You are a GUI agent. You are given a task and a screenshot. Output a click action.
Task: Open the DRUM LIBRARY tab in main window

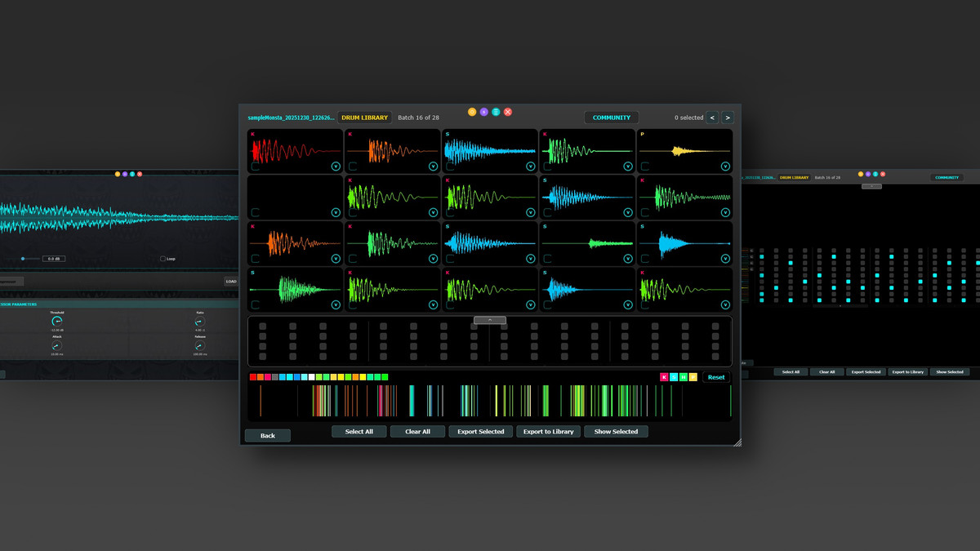coord(364,118)
